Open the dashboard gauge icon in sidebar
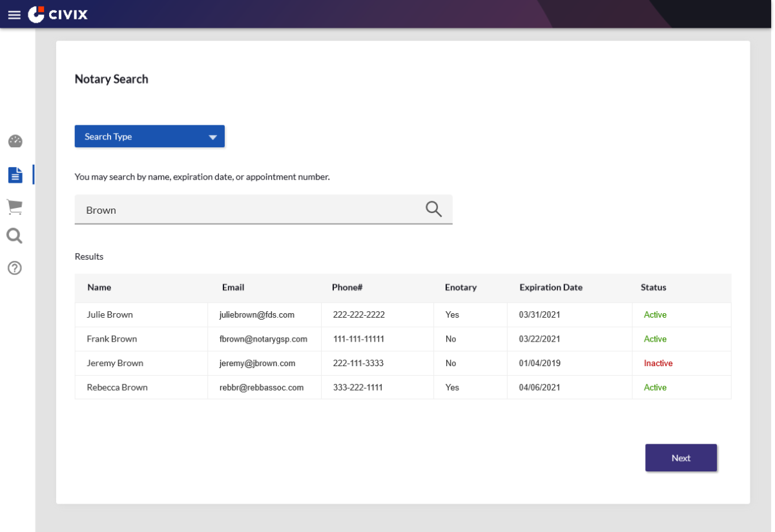The width and height of the screenshot is (775, 532). 15,141
